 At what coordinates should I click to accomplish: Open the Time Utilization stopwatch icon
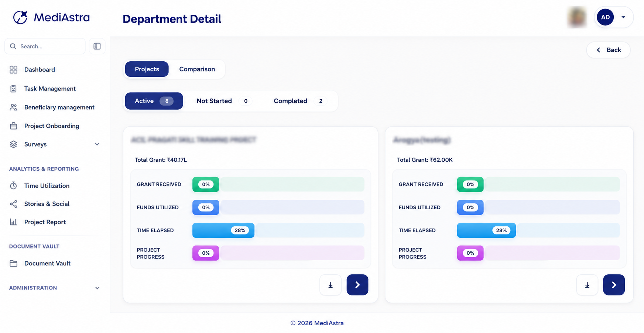(x=14, y=186)
